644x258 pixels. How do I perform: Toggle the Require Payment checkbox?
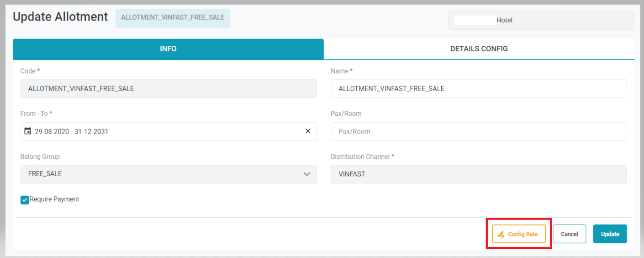click(x=25, y=200)
